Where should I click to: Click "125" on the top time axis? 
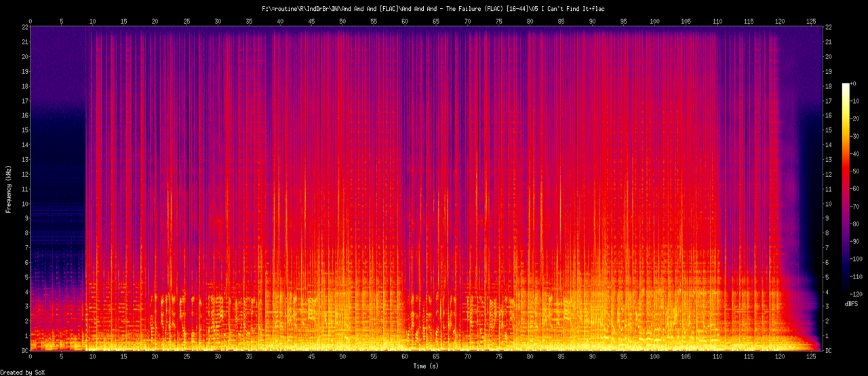810,21
